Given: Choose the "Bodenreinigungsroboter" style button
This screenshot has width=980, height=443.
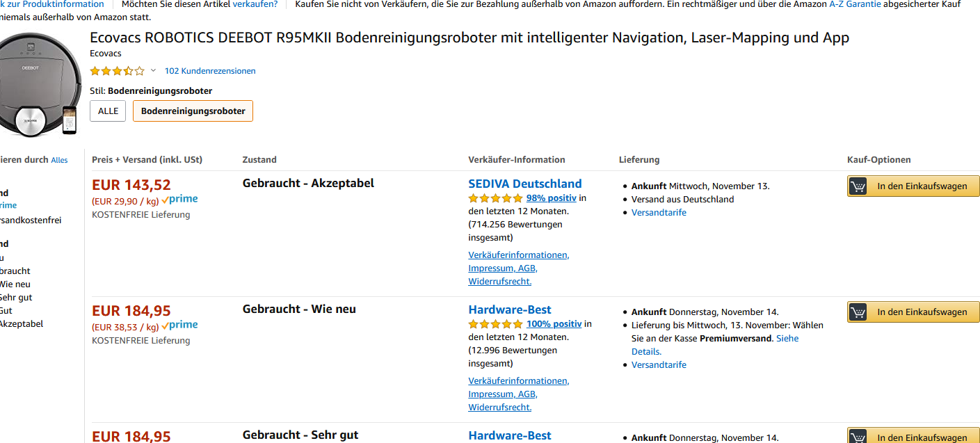Looking at the screenshot, I should [193, 111].
